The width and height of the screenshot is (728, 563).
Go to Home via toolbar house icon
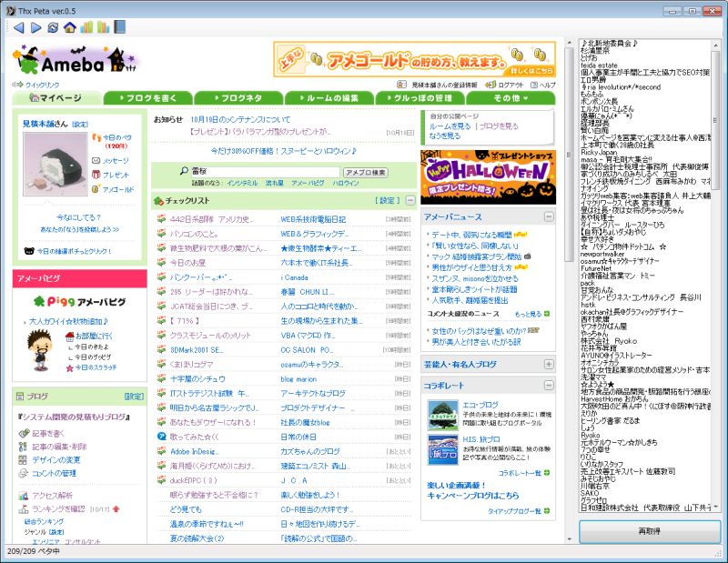pyautogui.click(x=69, y=27)
